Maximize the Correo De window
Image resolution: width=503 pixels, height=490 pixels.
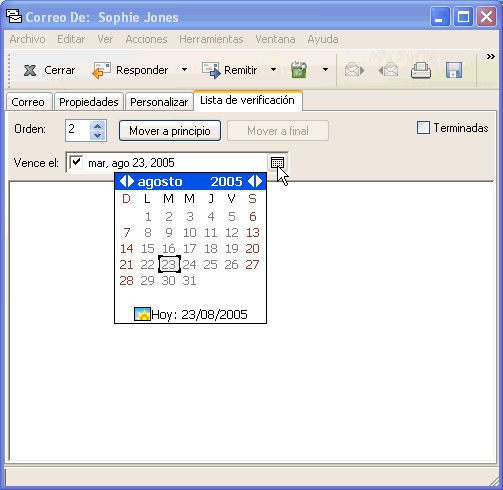point(463,16)
